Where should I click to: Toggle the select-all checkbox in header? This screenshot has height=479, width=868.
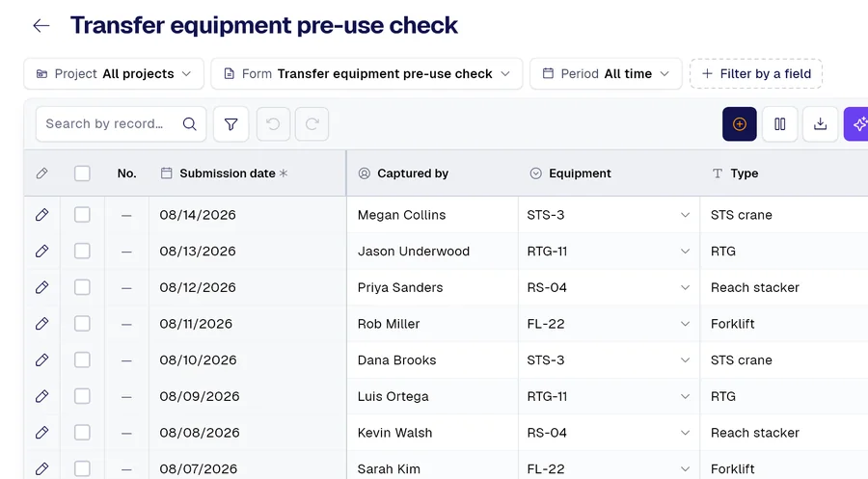click(x=82, y=173)
